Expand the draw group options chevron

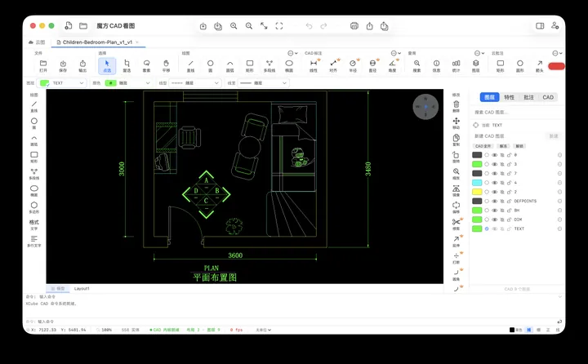click(x=293, y=53)
